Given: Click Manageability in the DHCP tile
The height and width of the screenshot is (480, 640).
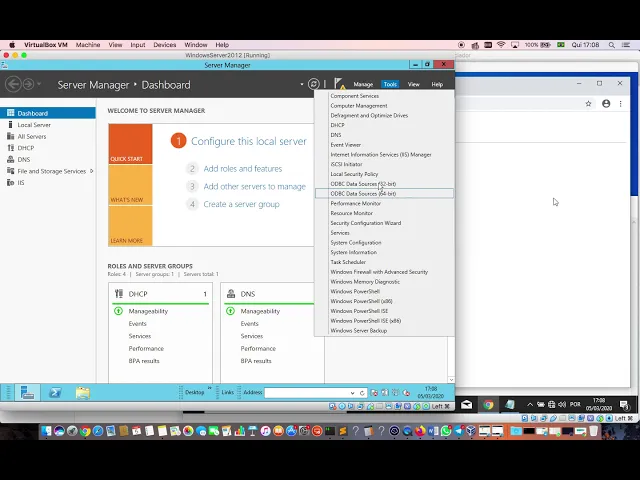Looking at the screenshot, I should [x=148, y=311].
